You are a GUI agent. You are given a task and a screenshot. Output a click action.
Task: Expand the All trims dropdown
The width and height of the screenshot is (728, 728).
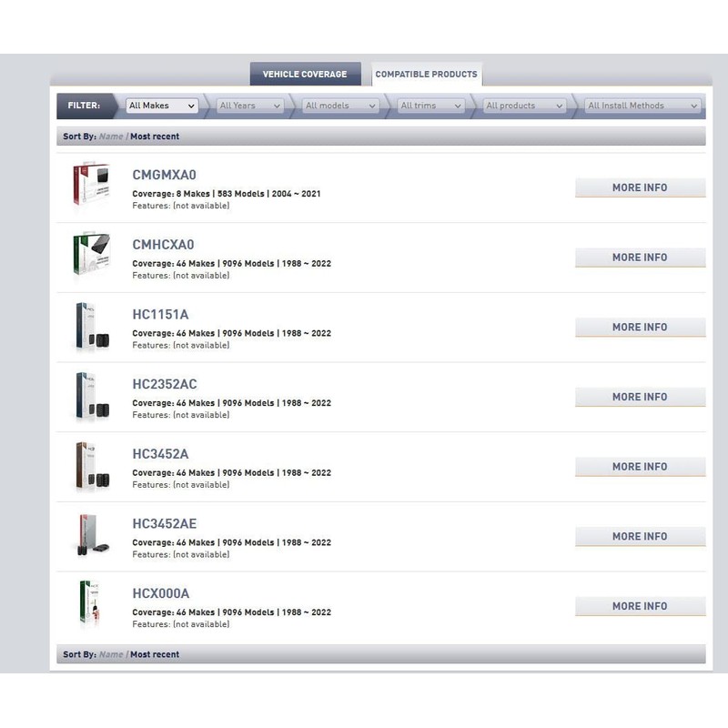430,106
